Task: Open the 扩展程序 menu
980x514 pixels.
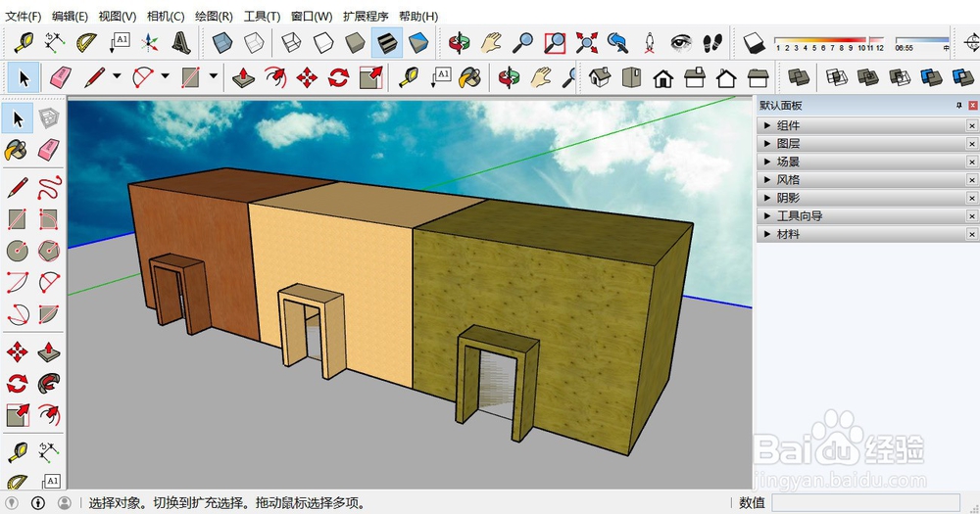Action: tap(366, 17)
